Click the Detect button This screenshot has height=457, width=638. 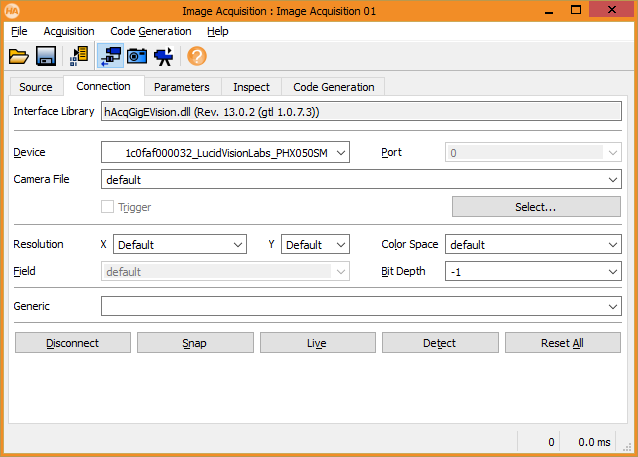point(440,343)
